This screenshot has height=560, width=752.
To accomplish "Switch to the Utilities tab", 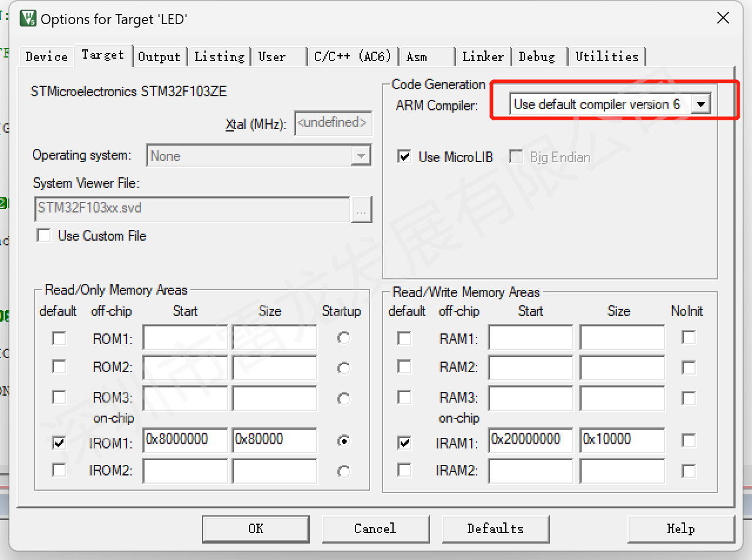I will [x=607, y=56].
